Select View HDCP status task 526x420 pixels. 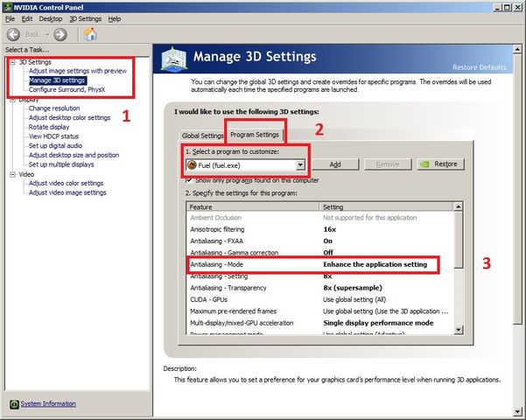(53, 136)
